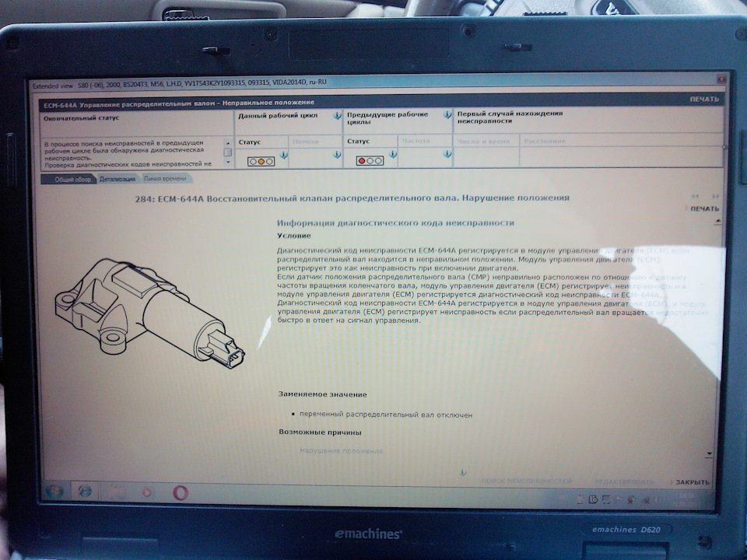This screenshot has width=747, height=560.
Task: Click the info arrow icon beside Статус column
Action: [282, 154]
